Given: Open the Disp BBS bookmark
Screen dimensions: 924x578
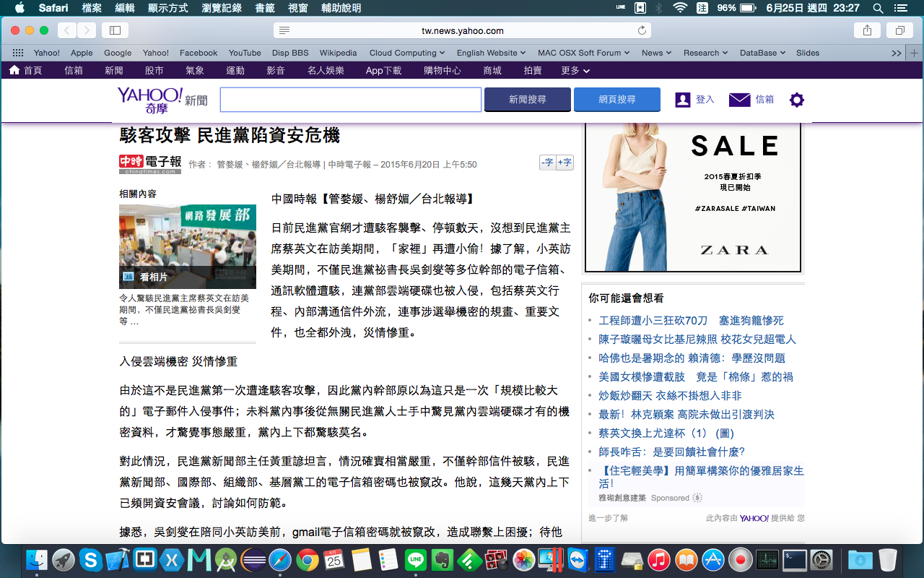Looking at the screenshot, I should (290, 53).
